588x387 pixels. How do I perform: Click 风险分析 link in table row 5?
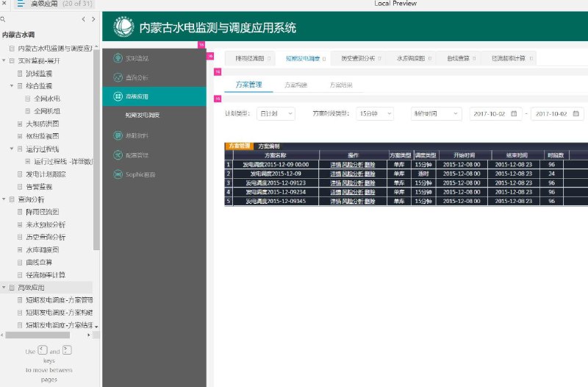tap(353, 201)
